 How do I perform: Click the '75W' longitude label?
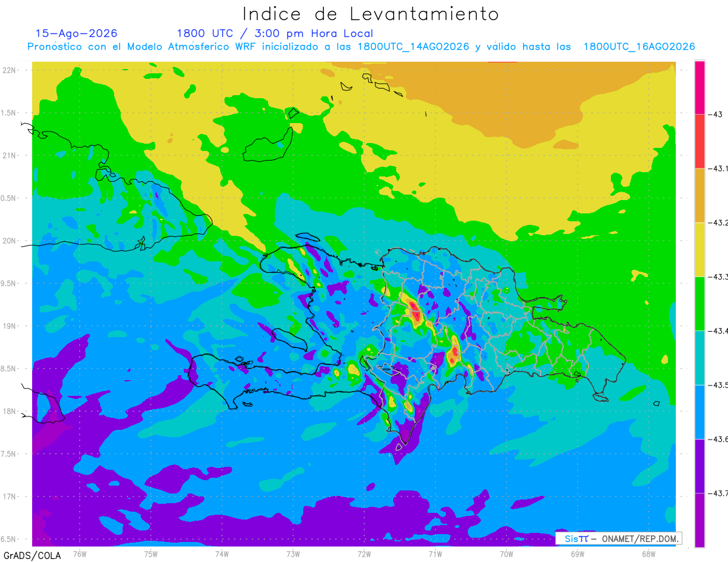point(150,554)
